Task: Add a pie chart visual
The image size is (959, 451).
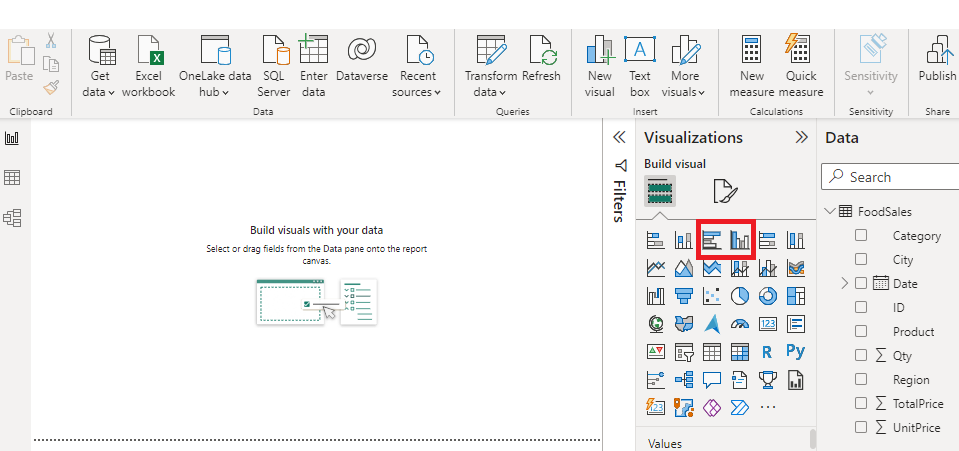Action: click(740, 296)
